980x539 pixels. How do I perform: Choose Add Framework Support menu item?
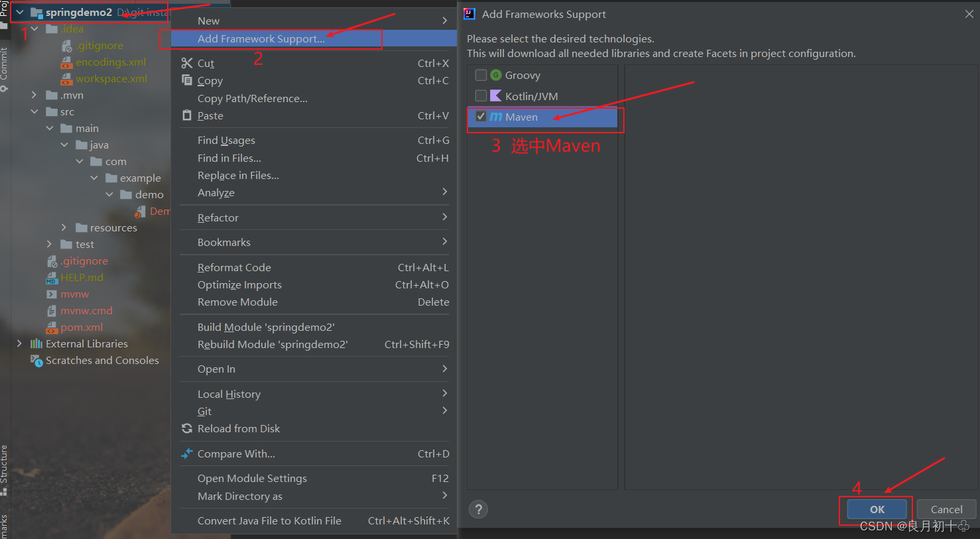pos(314,38)
